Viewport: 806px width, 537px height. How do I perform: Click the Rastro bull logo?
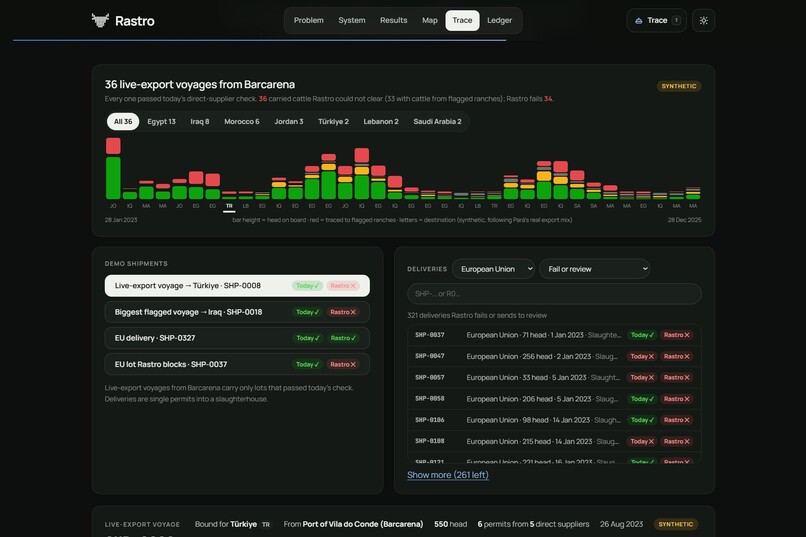coord(100,21)
